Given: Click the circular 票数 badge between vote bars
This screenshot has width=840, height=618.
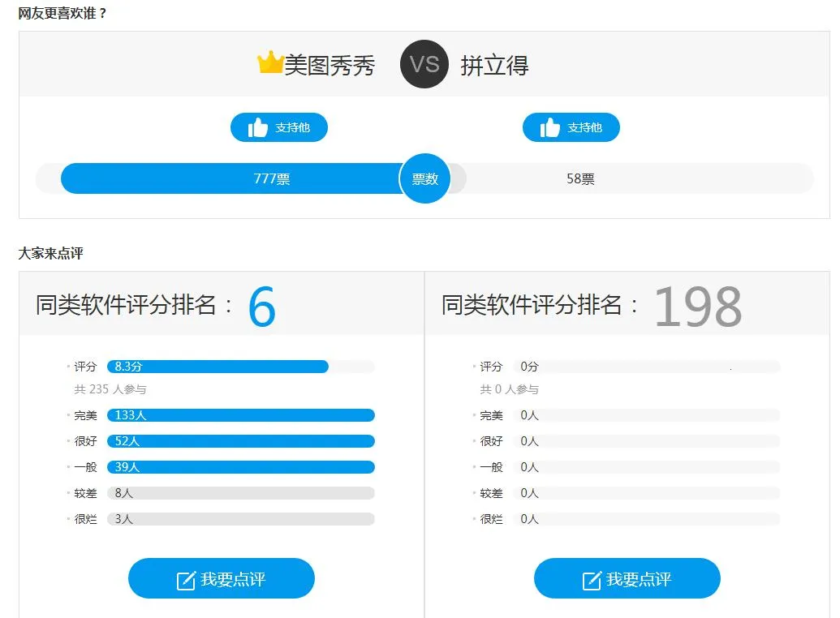Looking at the screenshot, I should [x=424, y=178].
